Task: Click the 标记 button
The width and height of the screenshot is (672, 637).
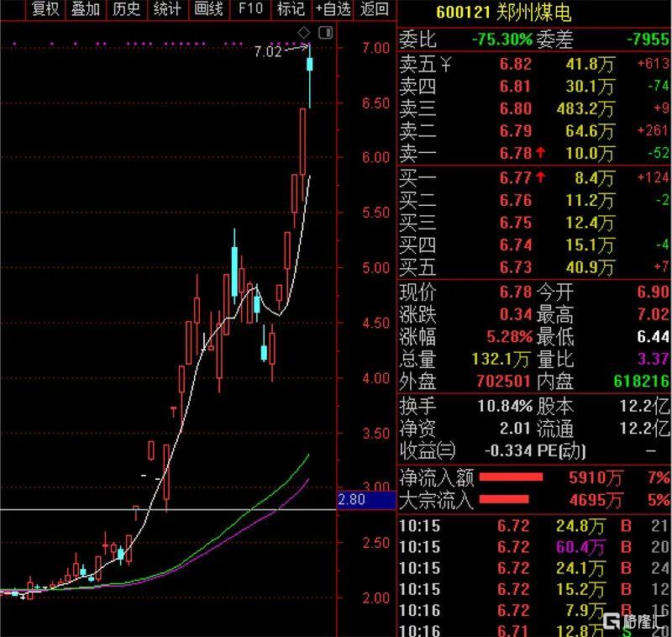Action: 291,9
